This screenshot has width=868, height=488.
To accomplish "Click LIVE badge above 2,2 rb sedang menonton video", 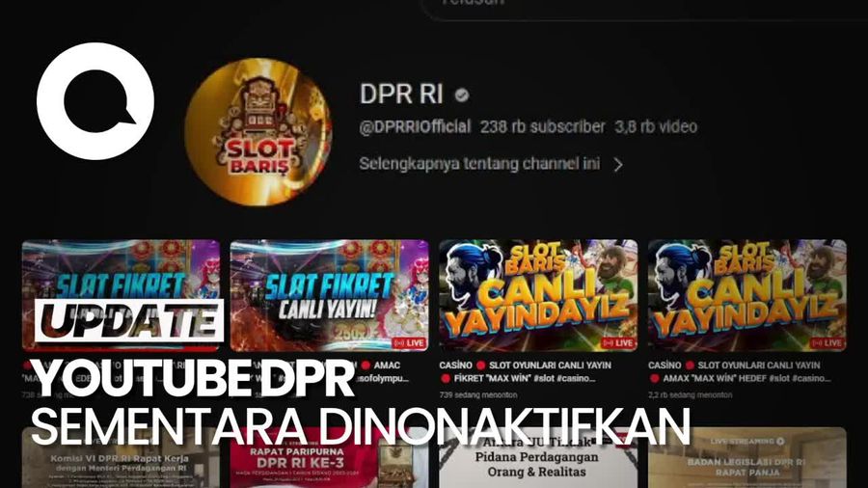I will tap(827, 343).
